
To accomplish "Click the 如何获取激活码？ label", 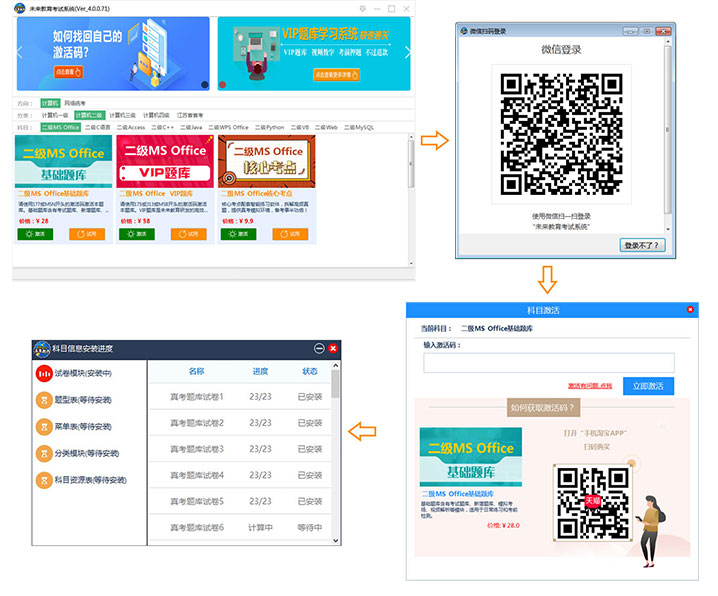I will 543,407.
